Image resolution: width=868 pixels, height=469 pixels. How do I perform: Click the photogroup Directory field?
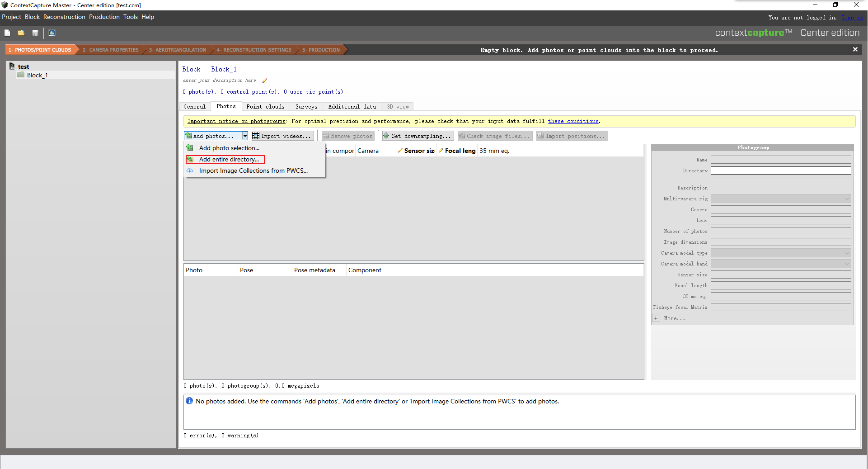coord(780,171)
